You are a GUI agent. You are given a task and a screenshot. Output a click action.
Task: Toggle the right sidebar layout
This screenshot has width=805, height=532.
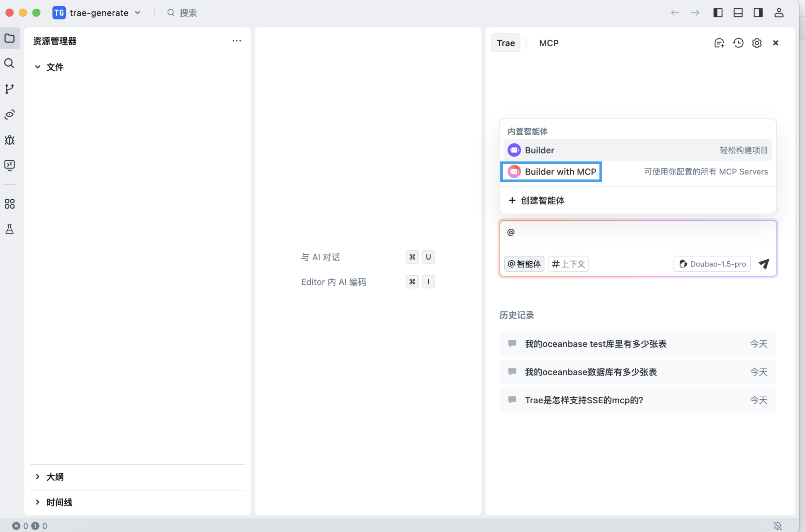click(758, 13)
